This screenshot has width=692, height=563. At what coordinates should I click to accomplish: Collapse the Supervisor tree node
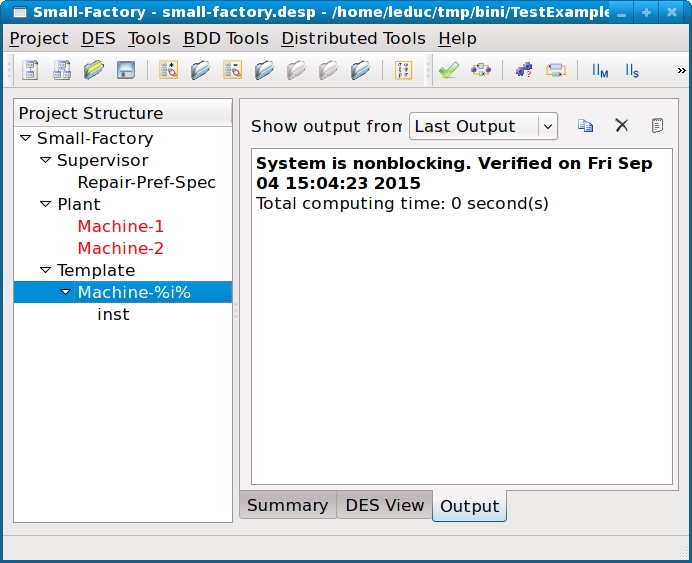45,160
